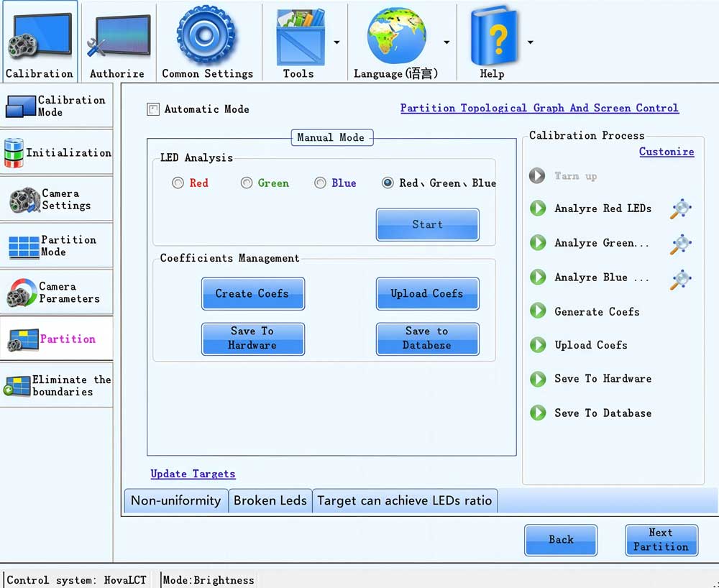Open the Help book icon
Image resolution: width=719 pixels, height=588 pixels.
coord(495,37)
